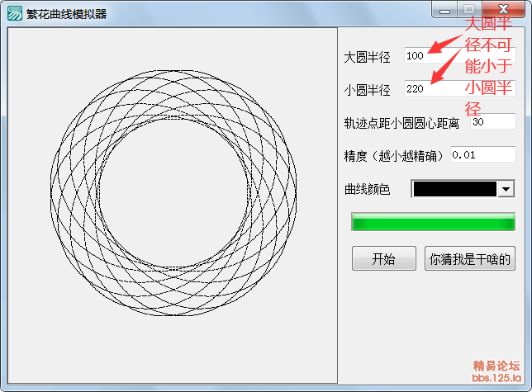This screenshot has width=532, height=392.
Task: Open the 曲线颜色 dropdown arrow
Action: point(506,189)
